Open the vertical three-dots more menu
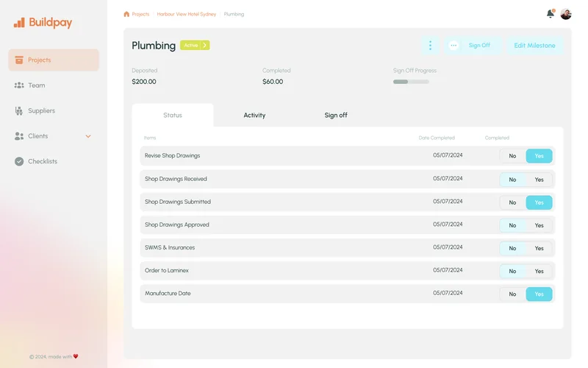The image size is (588, 368). pyautogui.click(x=430, y=46)
